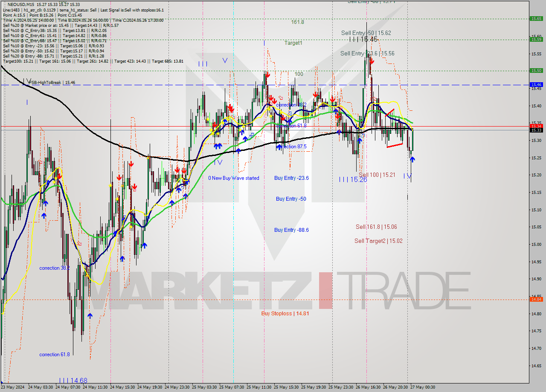Click the blue buy arrow below latest candle
This screenshot has width=546, height=392.
coord(412,159)
